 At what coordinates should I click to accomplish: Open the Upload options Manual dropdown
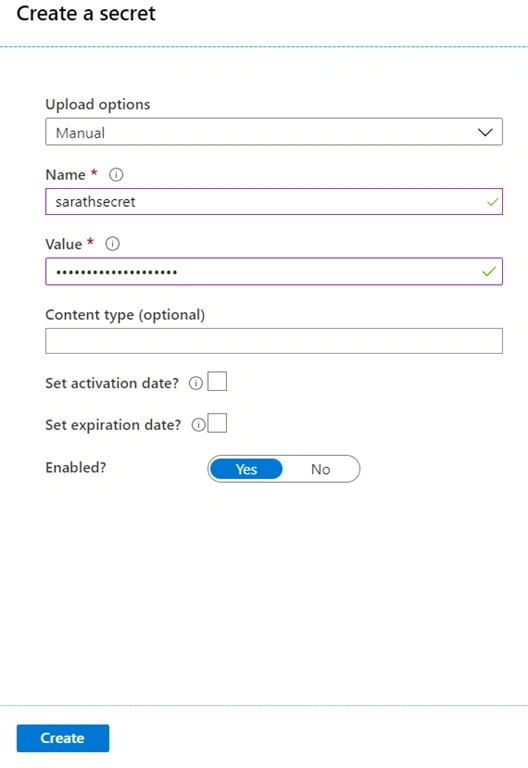[x=274, y=132]
